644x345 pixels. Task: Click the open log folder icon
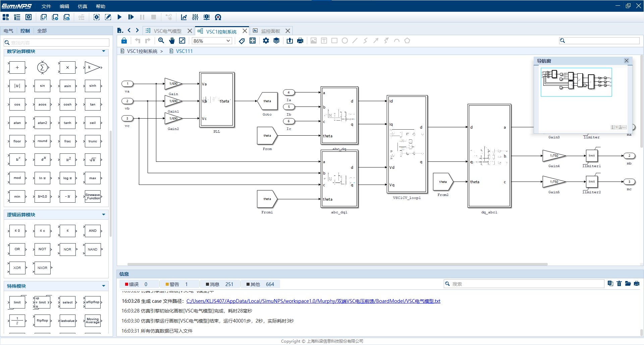628,284
